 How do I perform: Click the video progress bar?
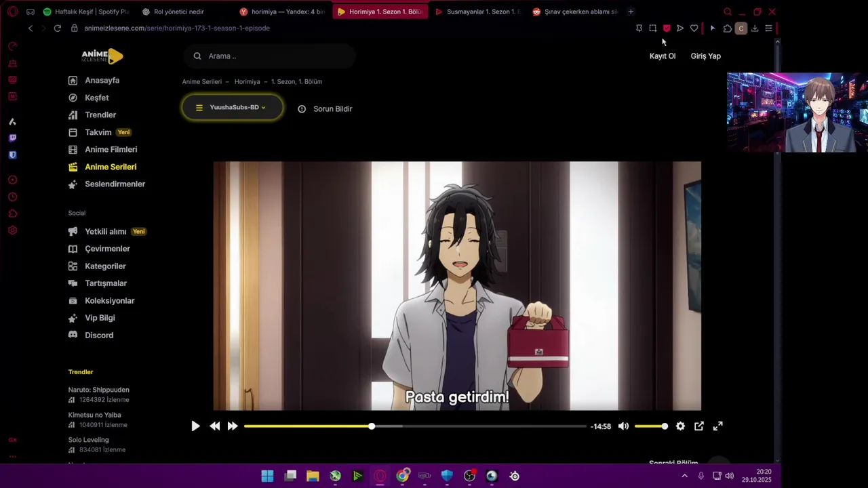coord(415,426)
